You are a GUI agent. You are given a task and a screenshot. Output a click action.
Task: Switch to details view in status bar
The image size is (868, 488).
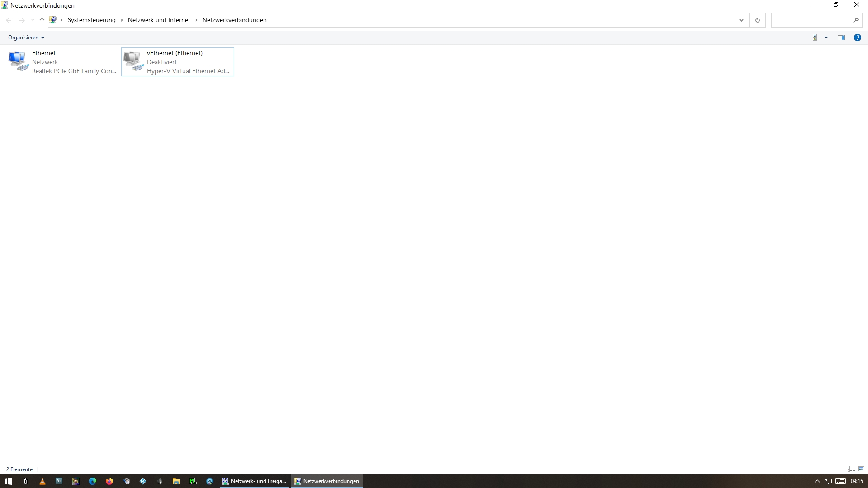click(851, 469)
